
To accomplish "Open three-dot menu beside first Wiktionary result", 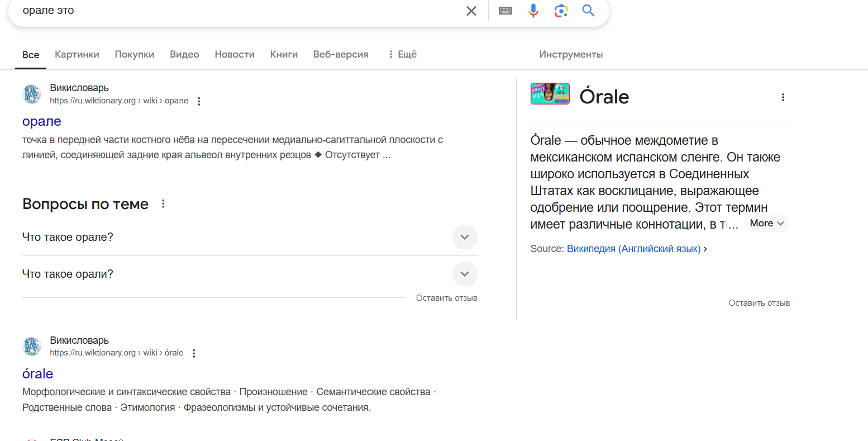I will [199, 101].
